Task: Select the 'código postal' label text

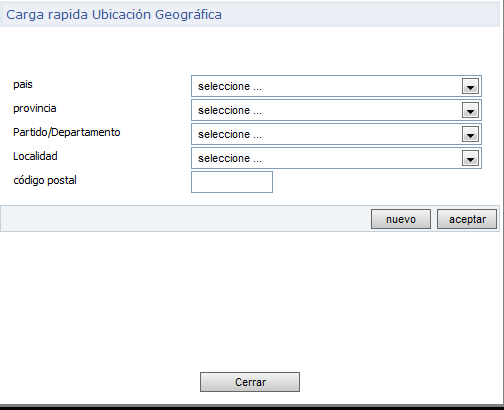Action: click(45, 180)
